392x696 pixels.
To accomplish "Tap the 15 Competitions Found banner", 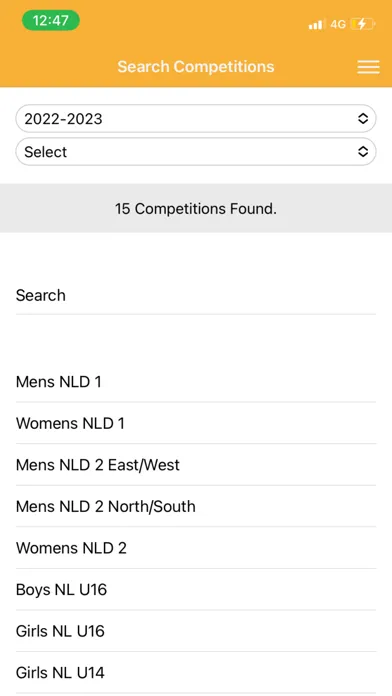I will click(x=196, y=208).
